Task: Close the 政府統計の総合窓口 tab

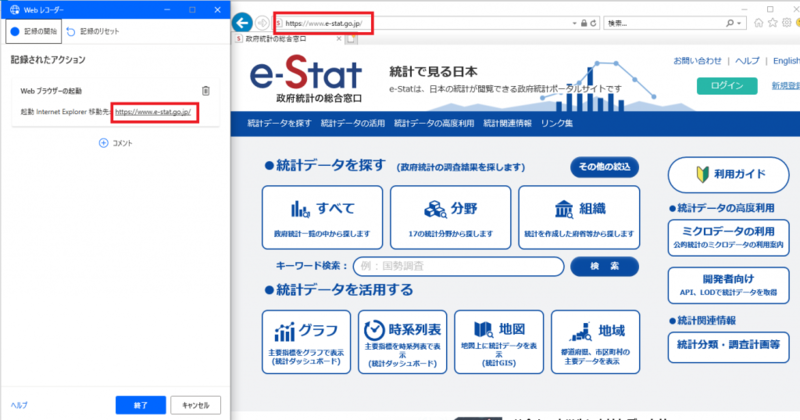Action: (339, 39)
